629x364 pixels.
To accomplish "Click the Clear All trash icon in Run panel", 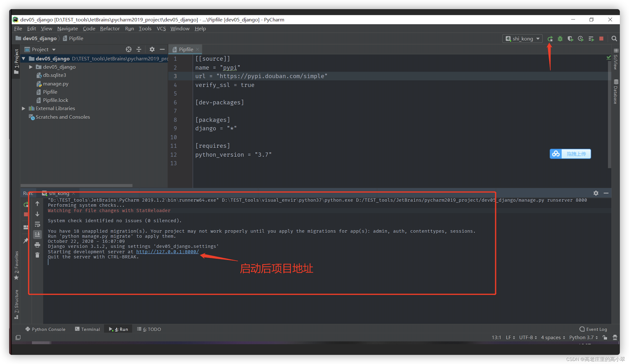I will (x=37, y=255).
